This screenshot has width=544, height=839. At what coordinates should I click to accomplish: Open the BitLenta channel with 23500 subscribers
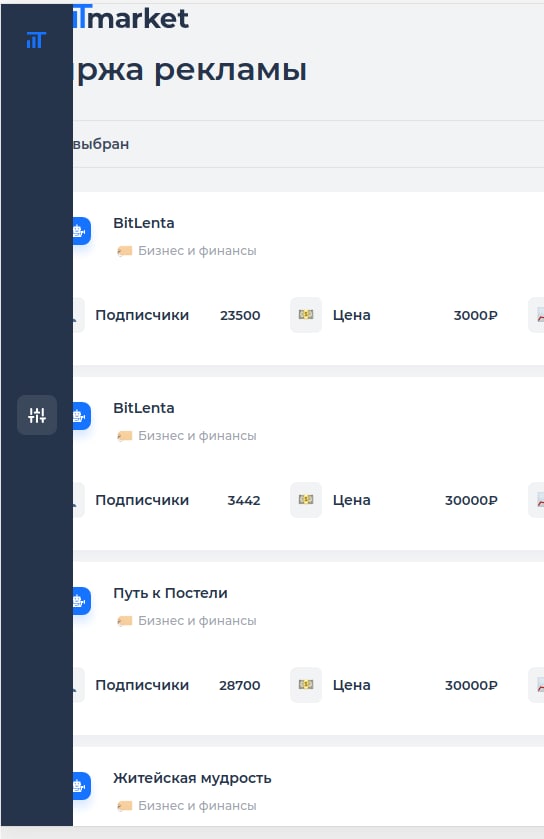(x=143, y=223)
